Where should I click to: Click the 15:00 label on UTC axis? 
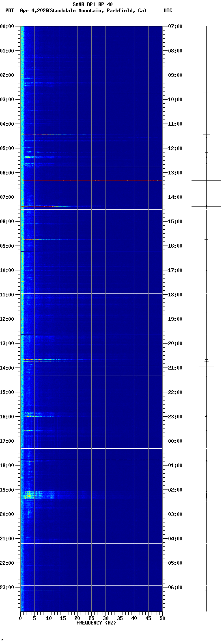pos(175,222)
